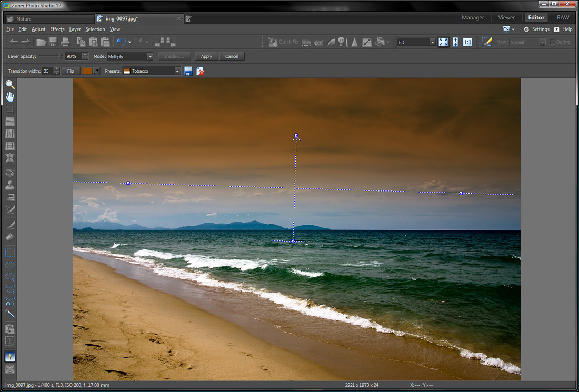Viewport: 579px width, 392px height.
Task: Delete the current preset
Action: click(x=200, y=70)
